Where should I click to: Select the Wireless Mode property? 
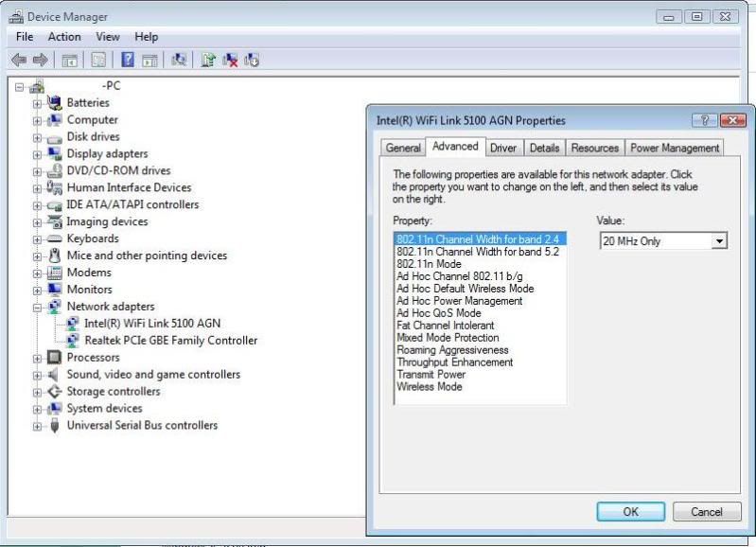pyautogui.click(x=430, y=387)
